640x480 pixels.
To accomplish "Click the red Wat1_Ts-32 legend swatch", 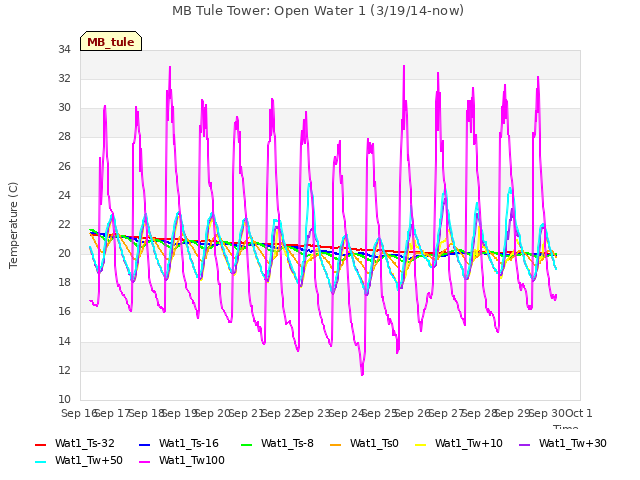I will tap(41, 444).
